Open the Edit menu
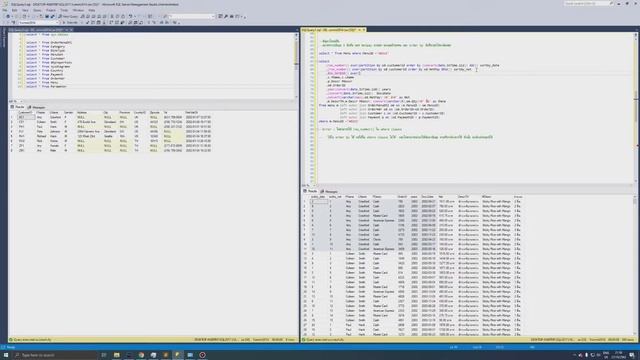Viewport: 640px width, 360px height. point(15,10)
